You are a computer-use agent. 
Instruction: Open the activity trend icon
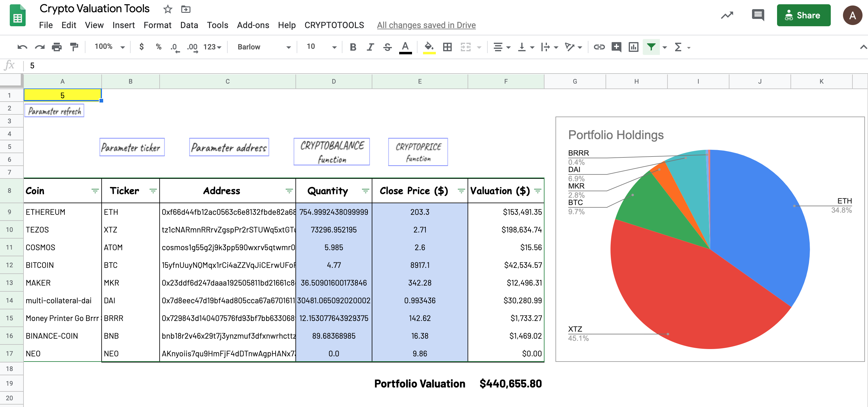click(727, 15)
